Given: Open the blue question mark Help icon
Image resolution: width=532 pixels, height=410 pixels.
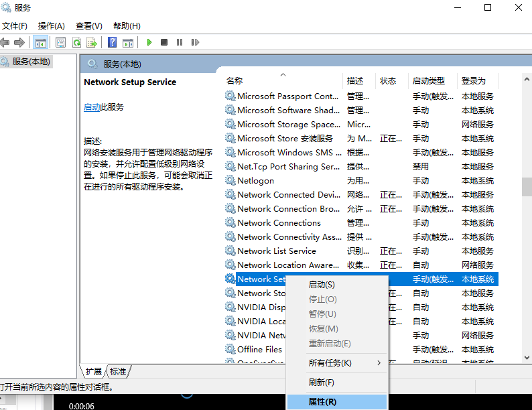Looking at the screenshot, I should (113, 42).
